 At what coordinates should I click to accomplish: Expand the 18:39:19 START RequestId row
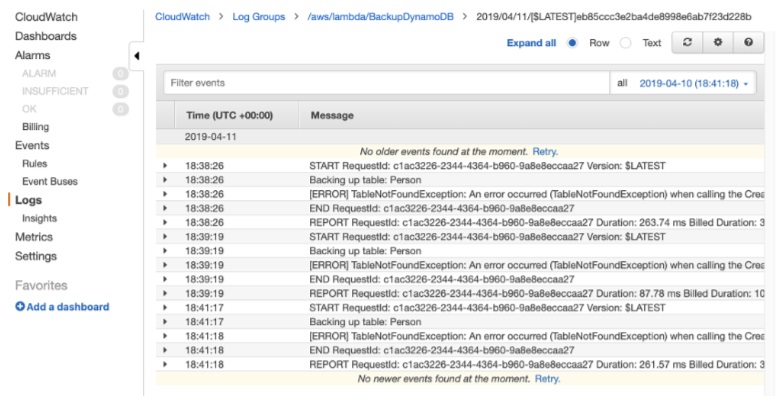tap(165, 237)
